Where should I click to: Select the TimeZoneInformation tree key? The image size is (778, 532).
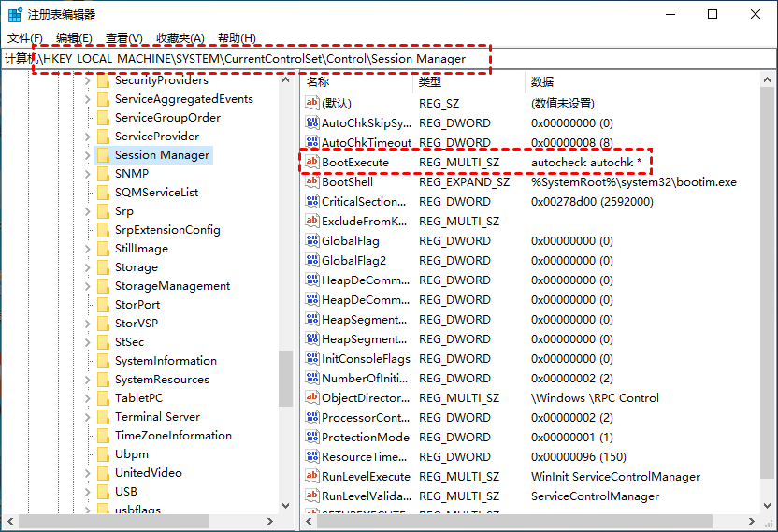coord(173,435)
